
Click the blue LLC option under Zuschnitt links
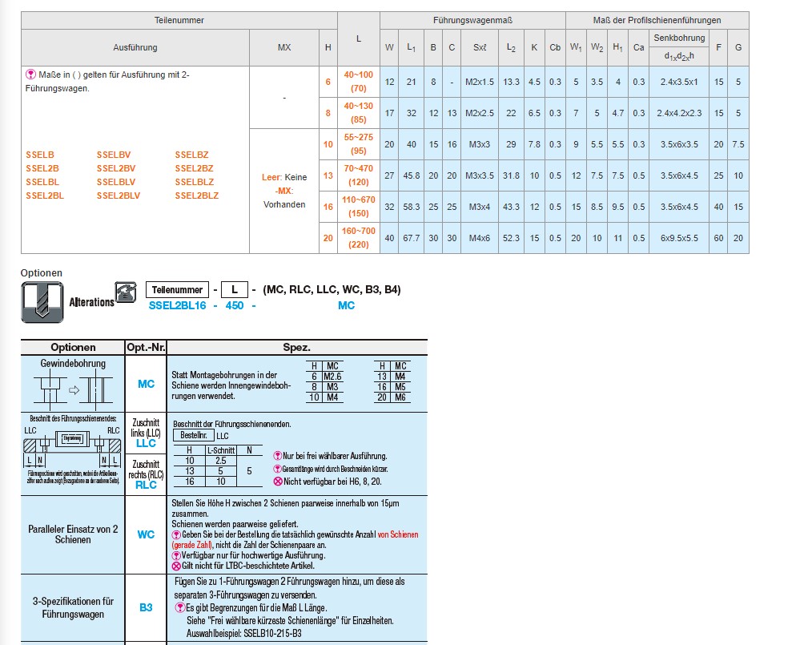146,443
